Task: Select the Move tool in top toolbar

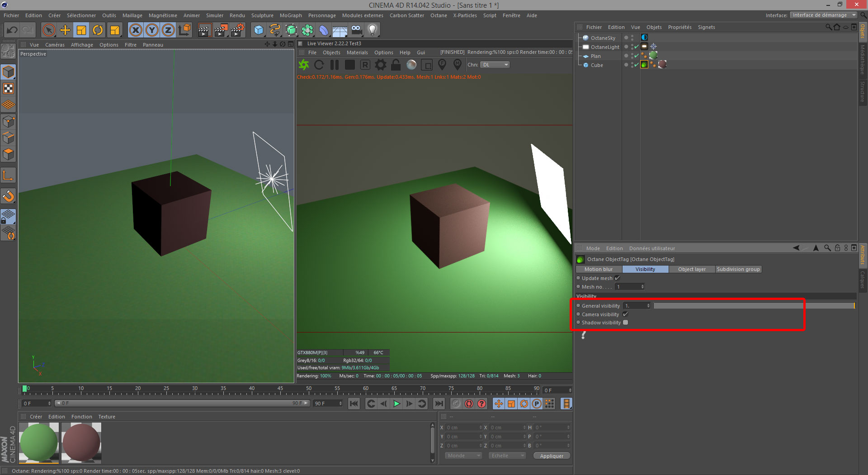Action: [x=65, y=30]
